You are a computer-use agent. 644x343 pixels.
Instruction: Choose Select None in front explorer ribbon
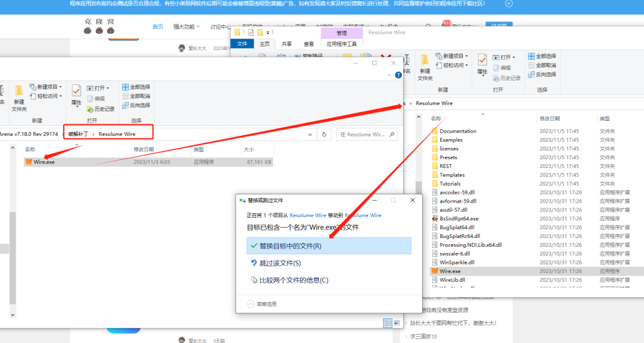click(136, 96)
